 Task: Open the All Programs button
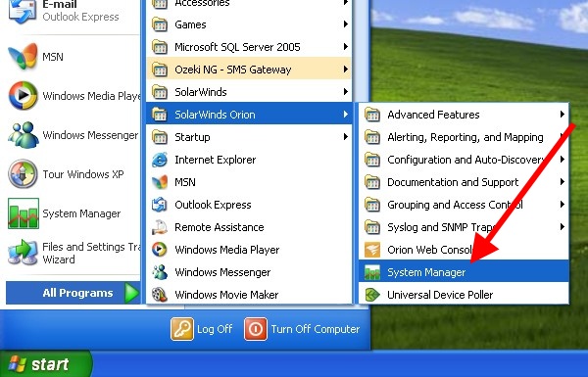click(x=73, y=293)
